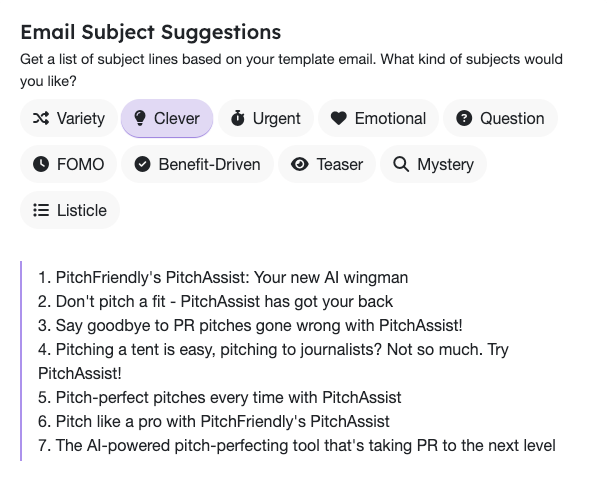Click the magnifier icon on Mystery

pos(401,164)
